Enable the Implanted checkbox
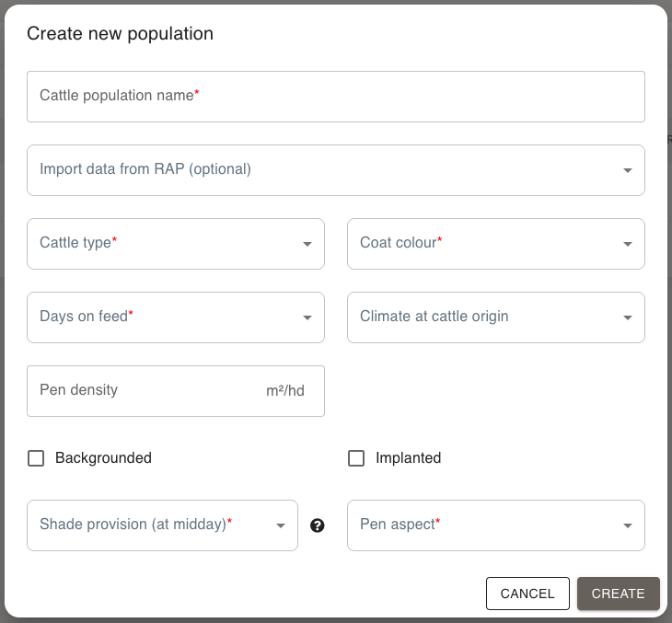 click(x=356, y=458)
